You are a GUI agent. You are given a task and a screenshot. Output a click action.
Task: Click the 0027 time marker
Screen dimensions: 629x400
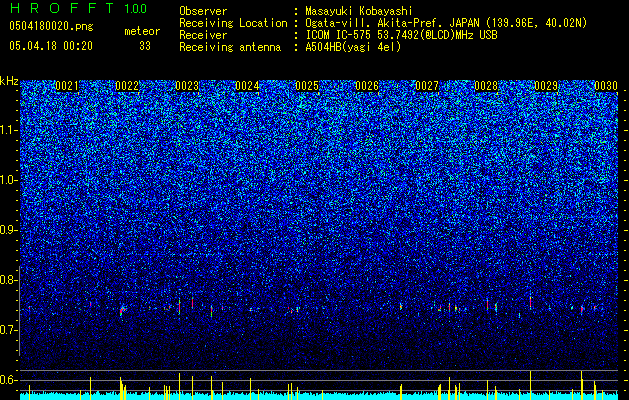pyautogui.click(x=427, y=86)
